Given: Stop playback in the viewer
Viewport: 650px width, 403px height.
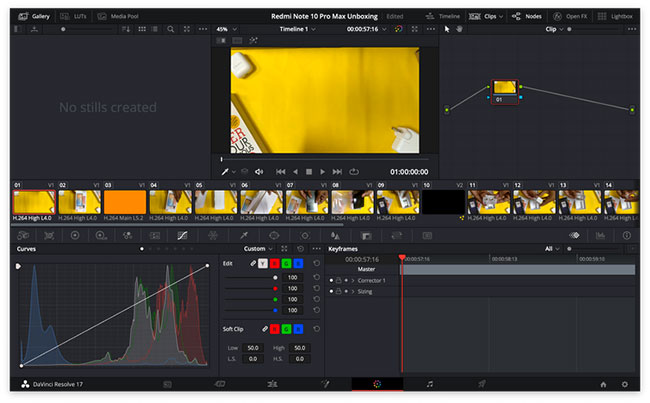Looking at the screenshot, I should point(309,172).
